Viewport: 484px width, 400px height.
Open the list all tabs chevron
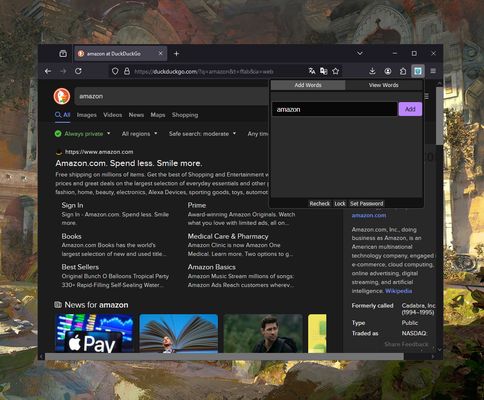point(360,53)
